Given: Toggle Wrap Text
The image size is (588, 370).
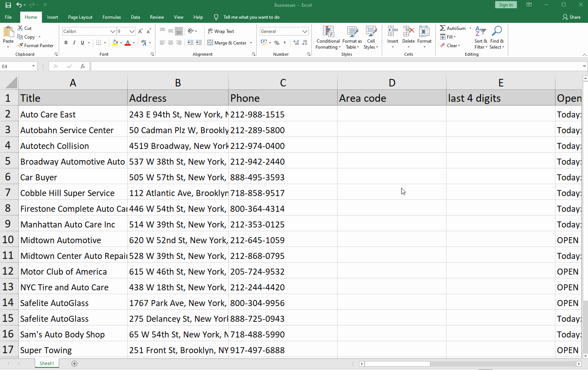Looking at the screenshot, I should pyautogui.click(x=221, y=31).
